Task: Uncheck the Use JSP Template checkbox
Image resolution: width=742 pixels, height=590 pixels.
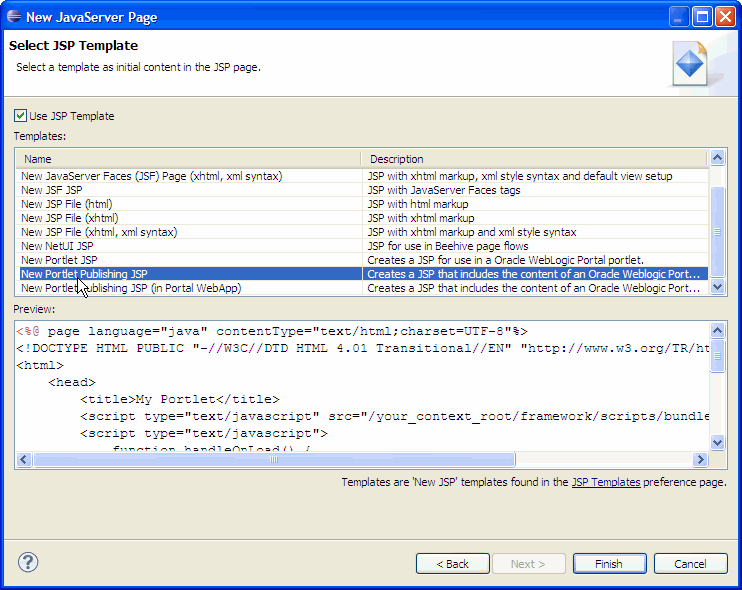Action: [20, 115]
